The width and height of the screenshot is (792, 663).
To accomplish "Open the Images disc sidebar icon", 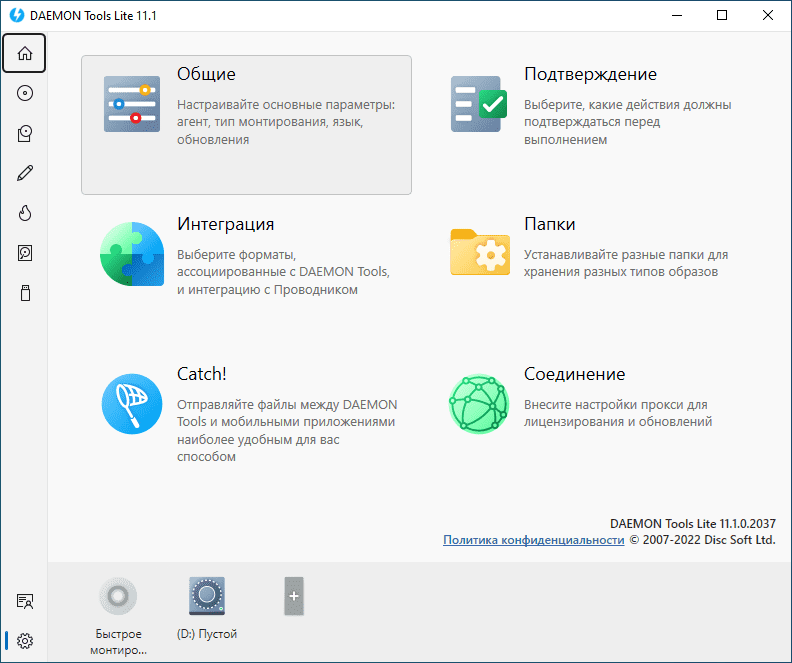I will coord(25,93).
